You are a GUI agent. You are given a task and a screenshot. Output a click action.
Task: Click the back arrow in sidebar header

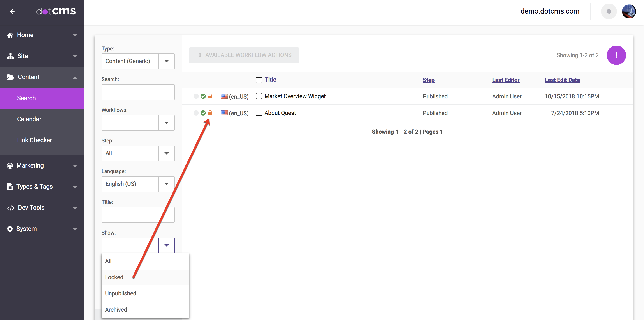pos(12,12)
